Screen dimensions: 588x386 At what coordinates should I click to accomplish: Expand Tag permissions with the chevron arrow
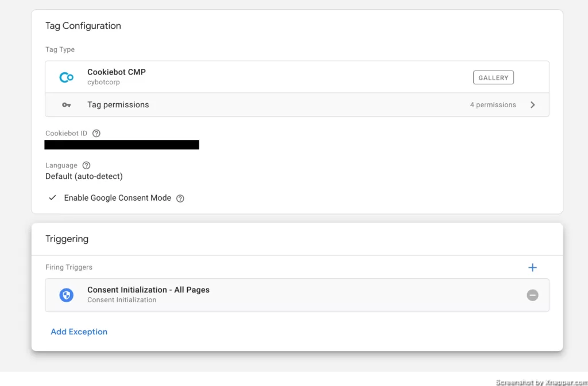coord(532,105)
